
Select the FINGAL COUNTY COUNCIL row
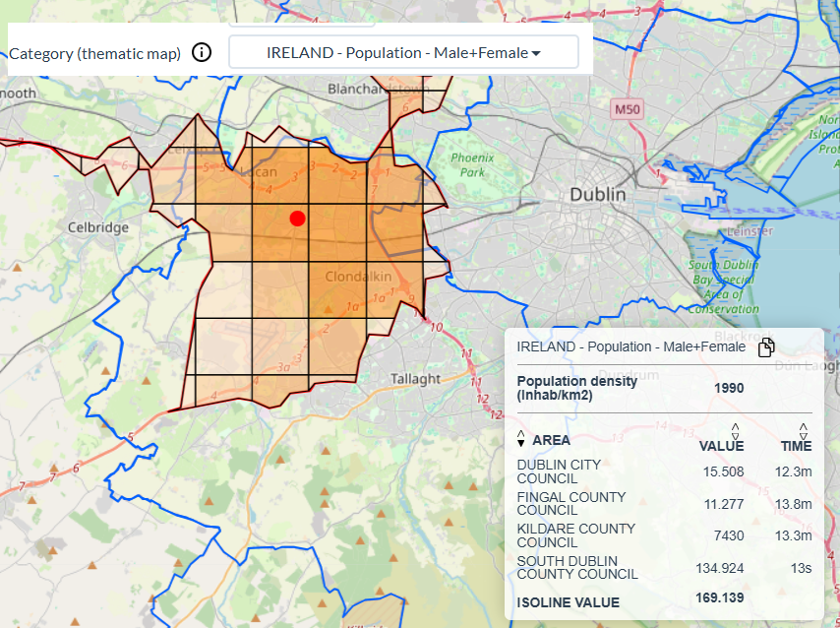tap(664, 504)
